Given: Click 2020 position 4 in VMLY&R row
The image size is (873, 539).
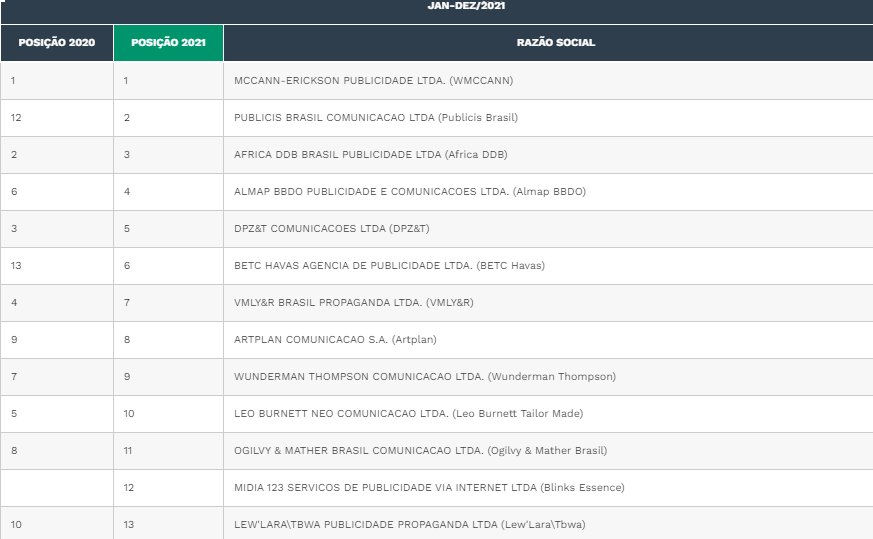Looking at the screenshot, I should click(57, 303).
